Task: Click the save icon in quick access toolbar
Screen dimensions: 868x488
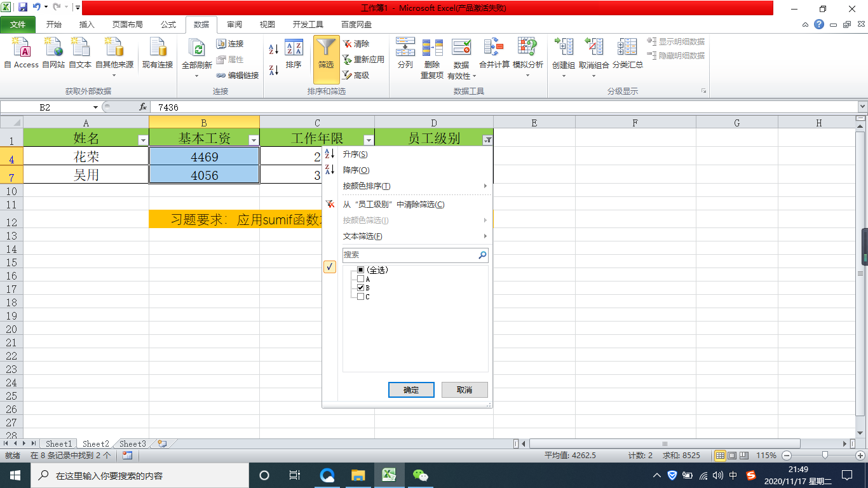Action: tap(23, 8)
